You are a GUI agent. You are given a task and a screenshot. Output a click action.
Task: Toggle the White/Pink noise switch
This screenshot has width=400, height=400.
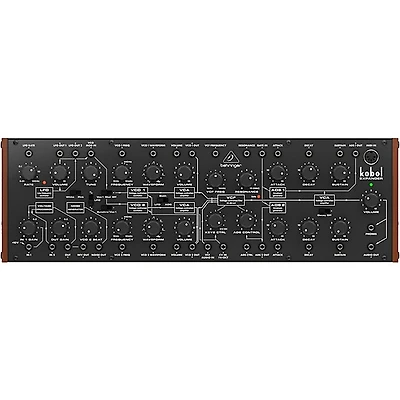pyautogui.click(x=76, y=193)
